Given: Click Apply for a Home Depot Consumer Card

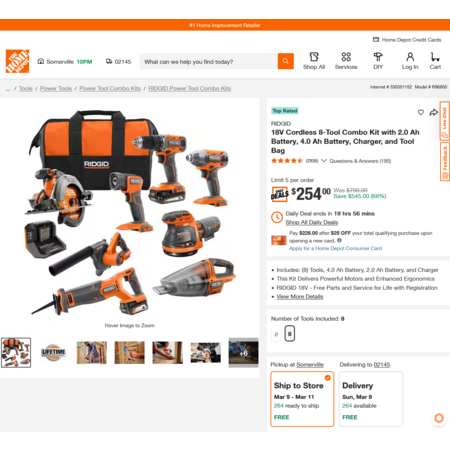Looking at the screenshot, I should click(x=335, y=248).
